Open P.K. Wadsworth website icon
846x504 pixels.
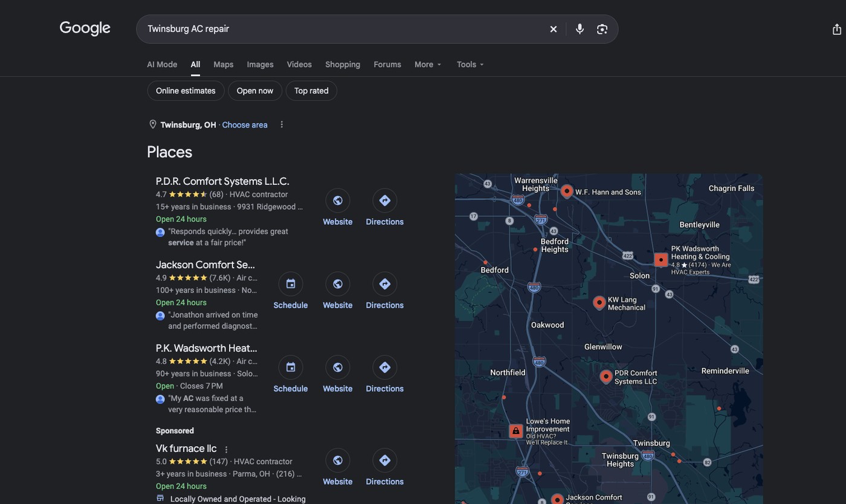[338, 367]
